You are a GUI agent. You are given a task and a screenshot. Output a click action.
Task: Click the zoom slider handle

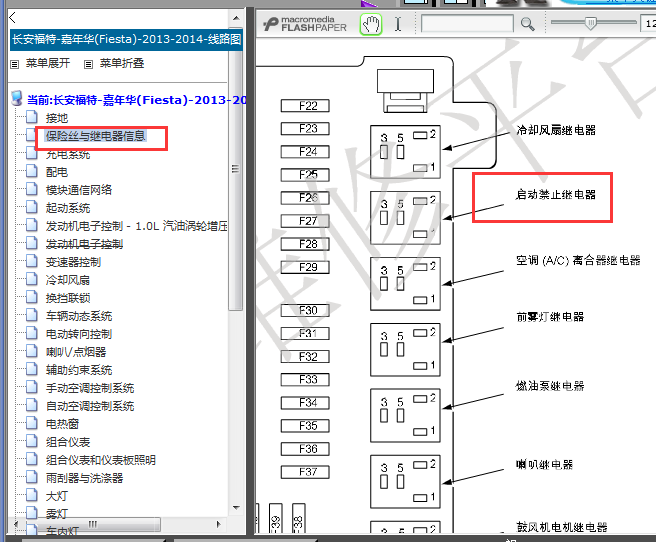click(590, 23)
